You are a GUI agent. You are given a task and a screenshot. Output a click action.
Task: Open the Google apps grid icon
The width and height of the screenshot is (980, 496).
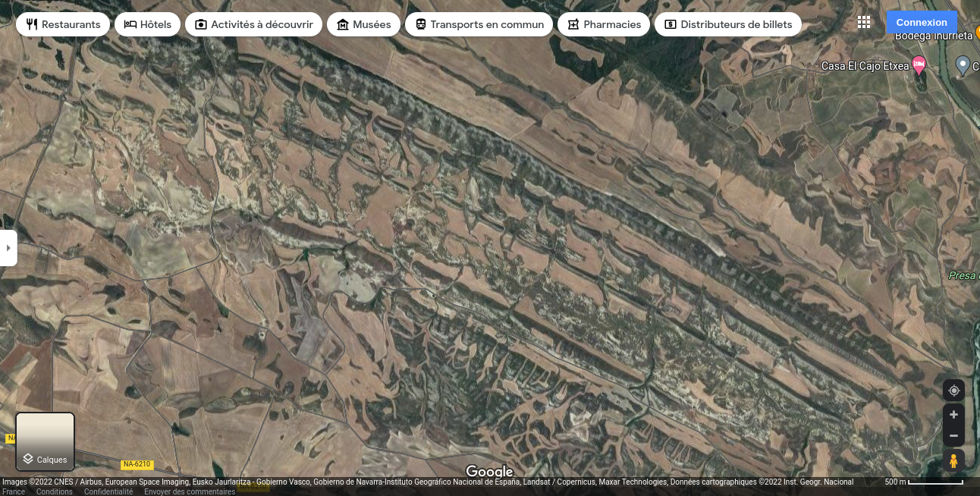tap(863, 23)
